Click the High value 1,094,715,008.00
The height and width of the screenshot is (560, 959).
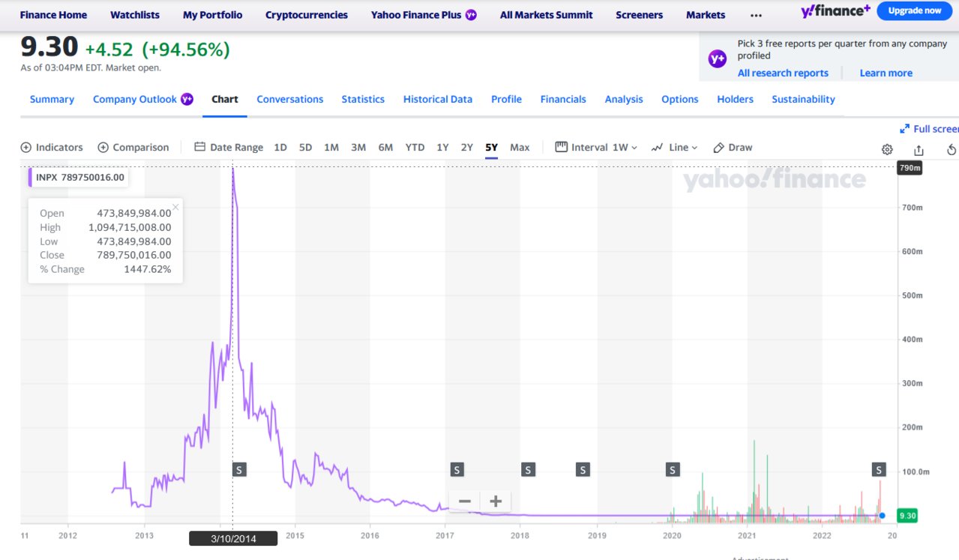click(130, 227)
